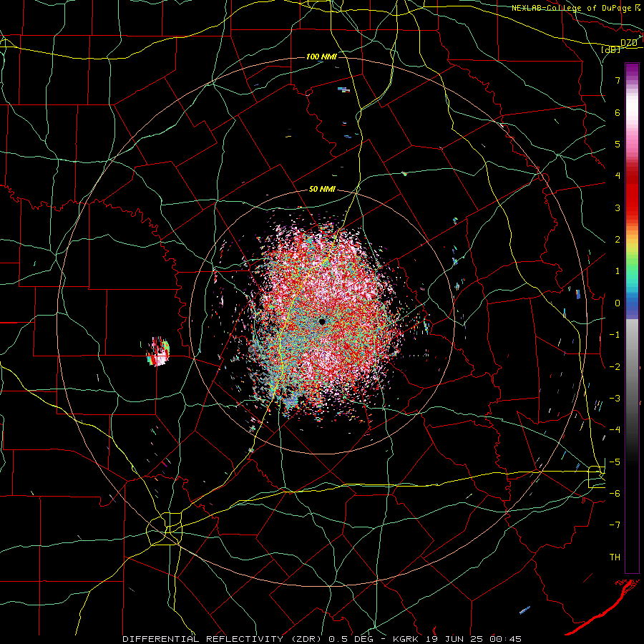Select the -7 value on the ZDR scale
The image size is (644, 644).
[x=615, y=525]
